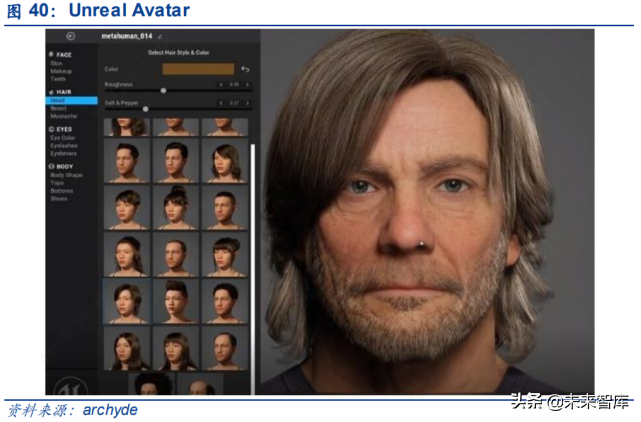Go to Makeup under Face
This screenshot has height=422, width=641.
click(61, 71)
